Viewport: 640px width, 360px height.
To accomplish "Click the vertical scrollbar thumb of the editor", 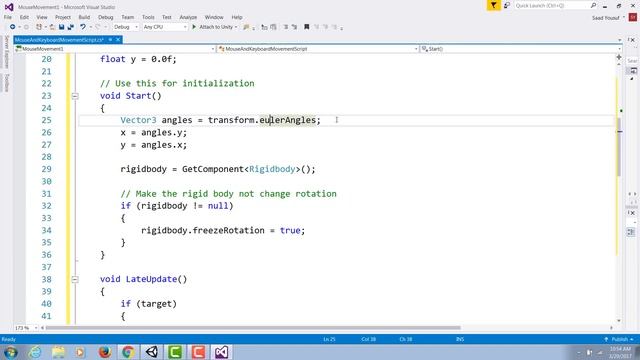I will pos(619,147).
